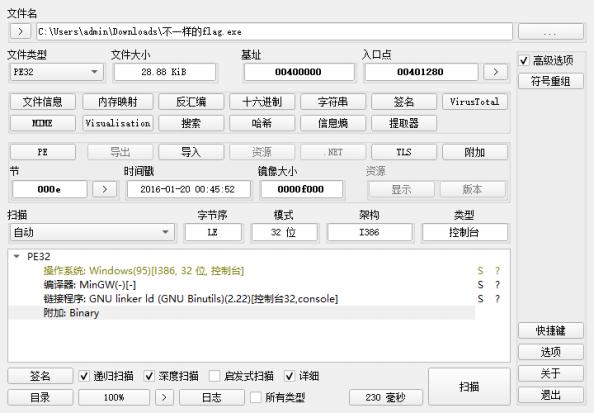
Task: Toggle the 深度扫描 checkbox
Action: click(x=149, y=376)
